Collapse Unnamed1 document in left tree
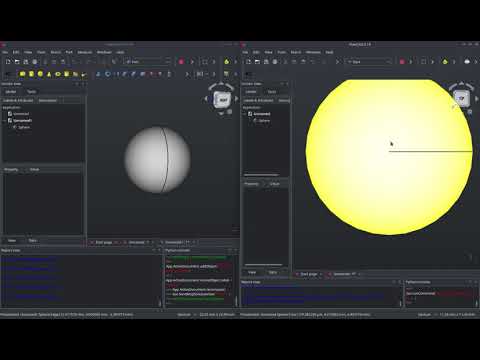The image size is (480, 360). (x=5, y=121)
